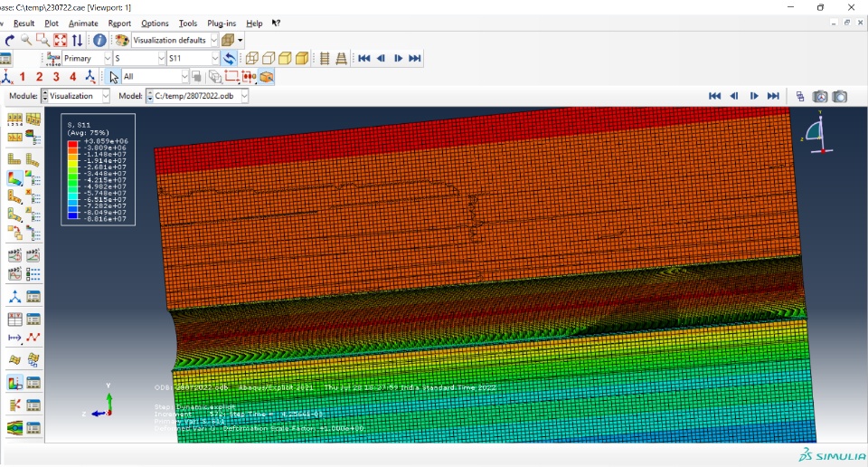Click the Color Code palette icon

122,40
